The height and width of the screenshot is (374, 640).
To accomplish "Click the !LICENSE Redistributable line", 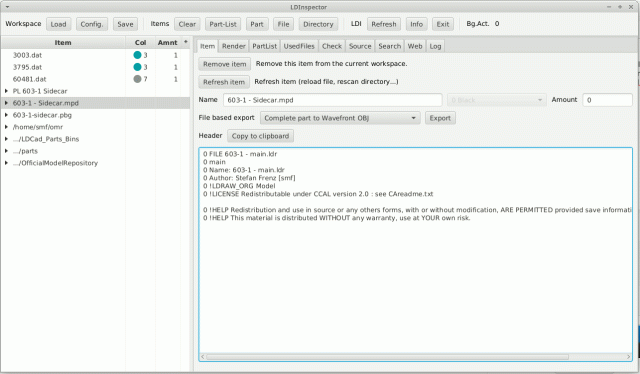I will pos(318,194).
